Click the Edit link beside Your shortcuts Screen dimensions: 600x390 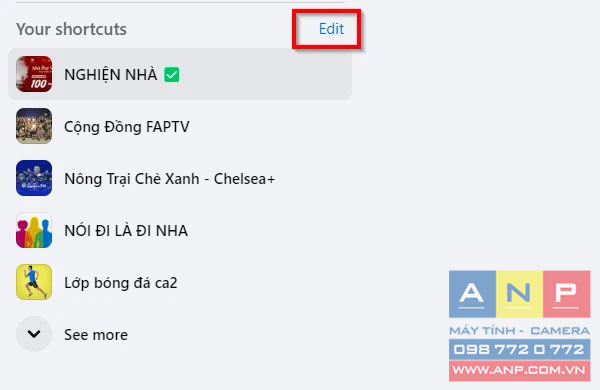[331, 29]
